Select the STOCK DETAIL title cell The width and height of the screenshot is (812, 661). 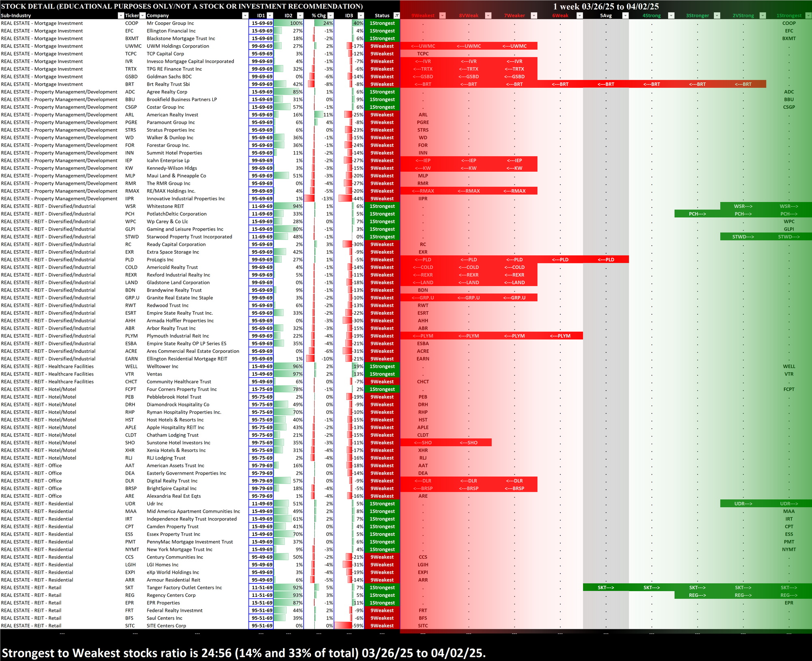[x=182, y=6]
